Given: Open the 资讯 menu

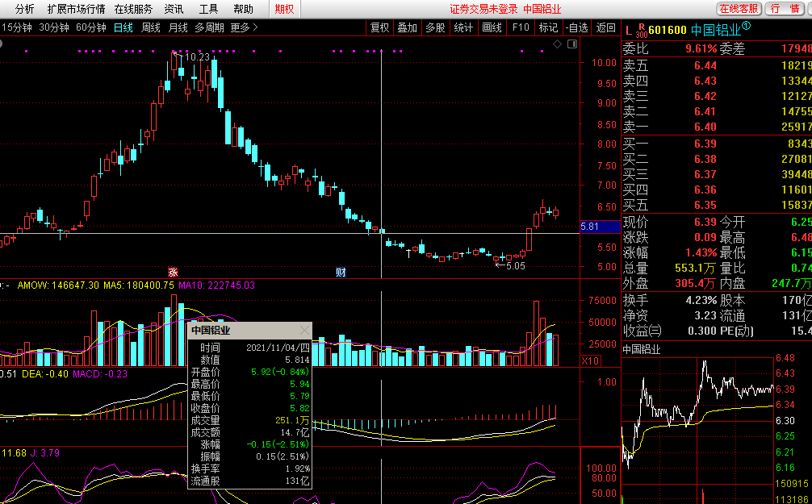Looking at the screenshot, I should click(x=174, y=9).
